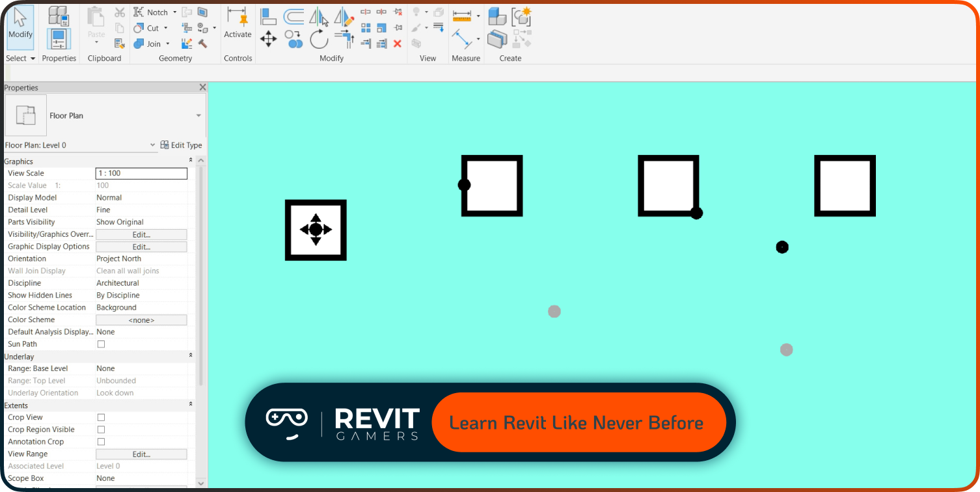Image resolution: width=980 pixels, height=492 pixels.
Task: Click the Demolish hammer icon
Action: (202, 44)
